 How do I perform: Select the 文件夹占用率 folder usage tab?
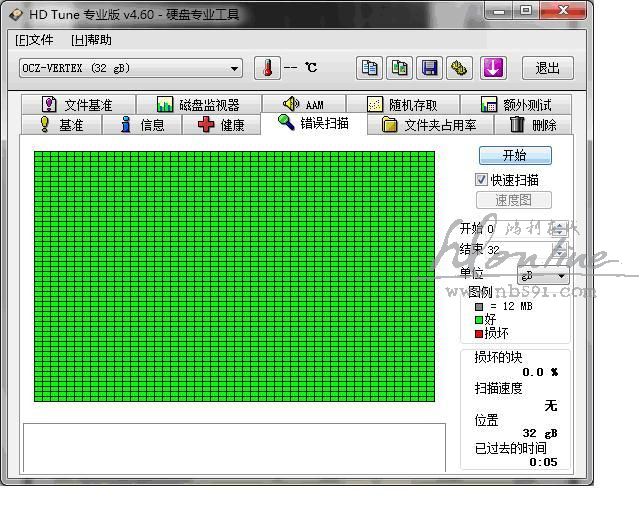(429, 125)
